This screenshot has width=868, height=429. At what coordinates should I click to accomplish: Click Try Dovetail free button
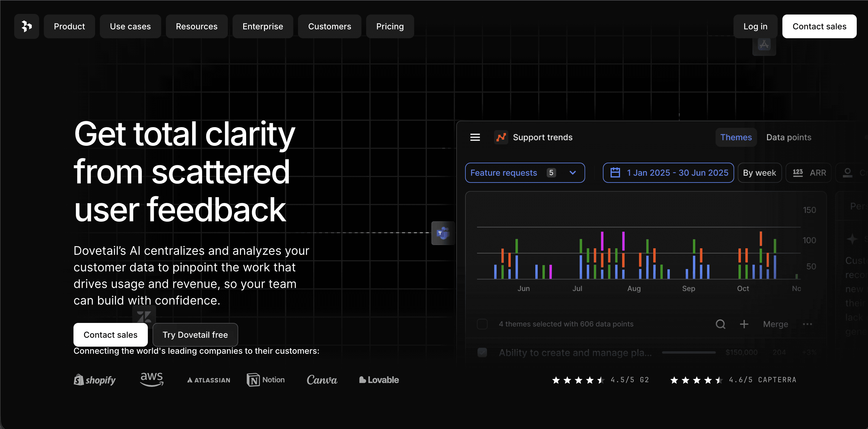195,335
